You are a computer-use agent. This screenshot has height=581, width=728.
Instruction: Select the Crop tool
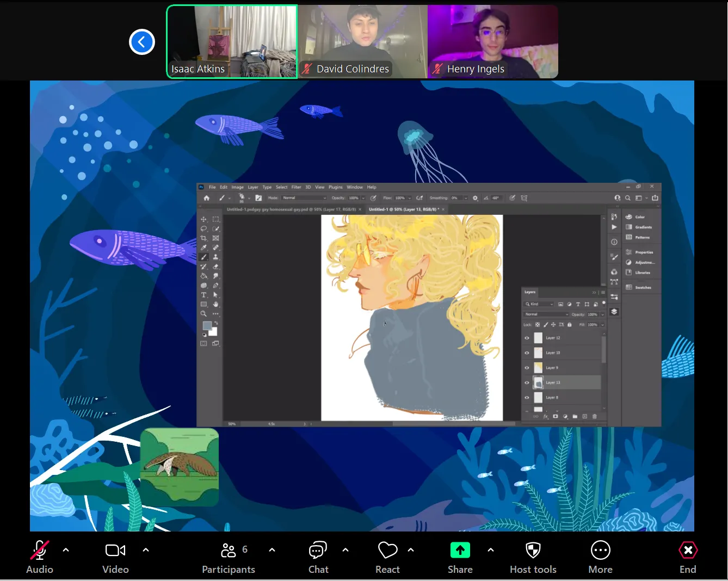[203, 238]
